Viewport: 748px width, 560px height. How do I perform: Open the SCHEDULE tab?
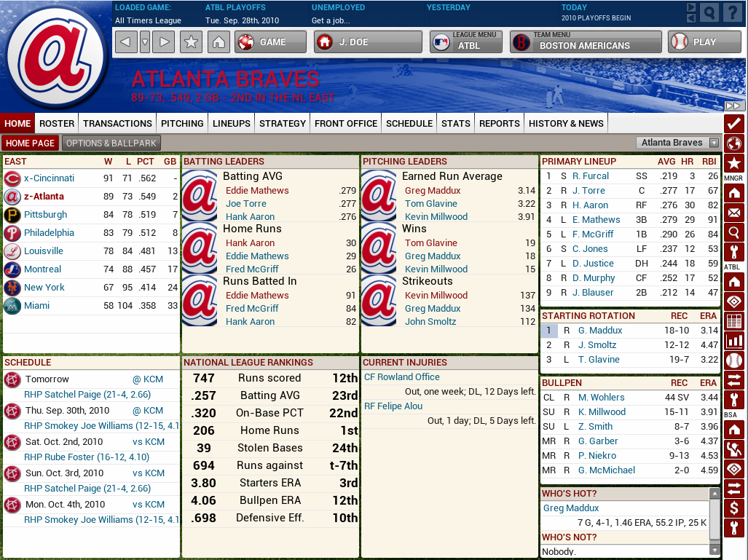(409, 124)
